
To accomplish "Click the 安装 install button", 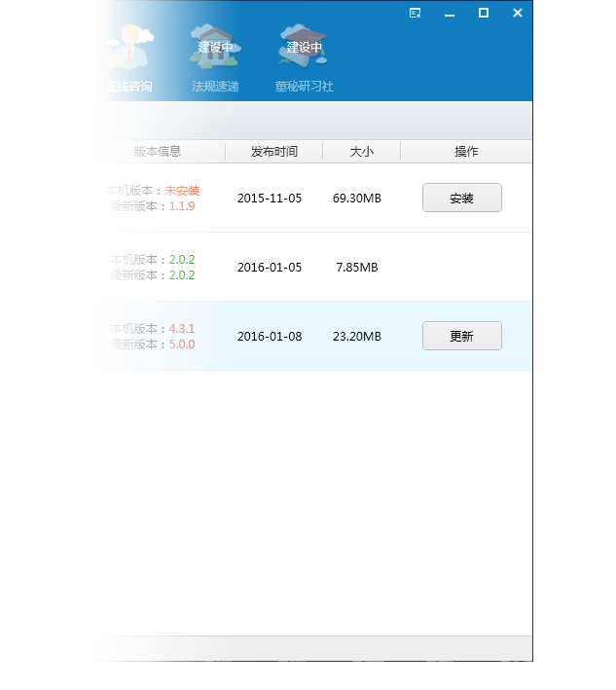I will (461, 198).
